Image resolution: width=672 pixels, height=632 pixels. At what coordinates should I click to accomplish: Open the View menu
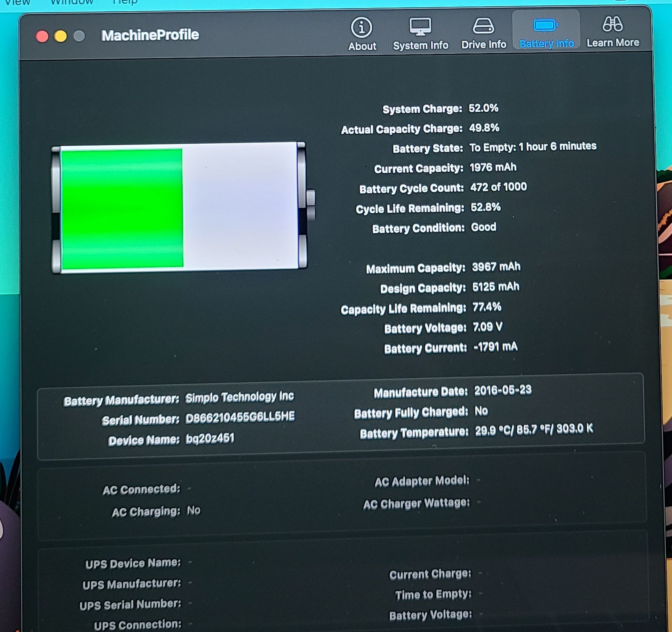tap(18, 2)
